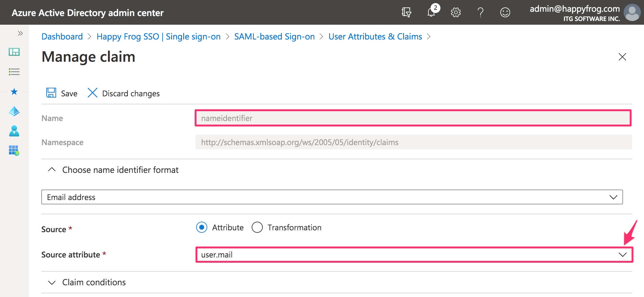Open the Users sidebar icon
This screenshot has width=644, height=297.
14,131
